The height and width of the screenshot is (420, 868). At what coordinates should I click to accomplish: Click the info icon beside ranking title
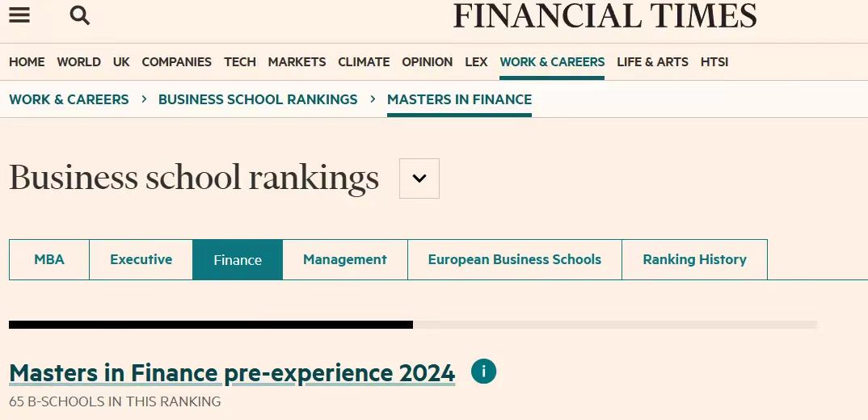[483, 372]
